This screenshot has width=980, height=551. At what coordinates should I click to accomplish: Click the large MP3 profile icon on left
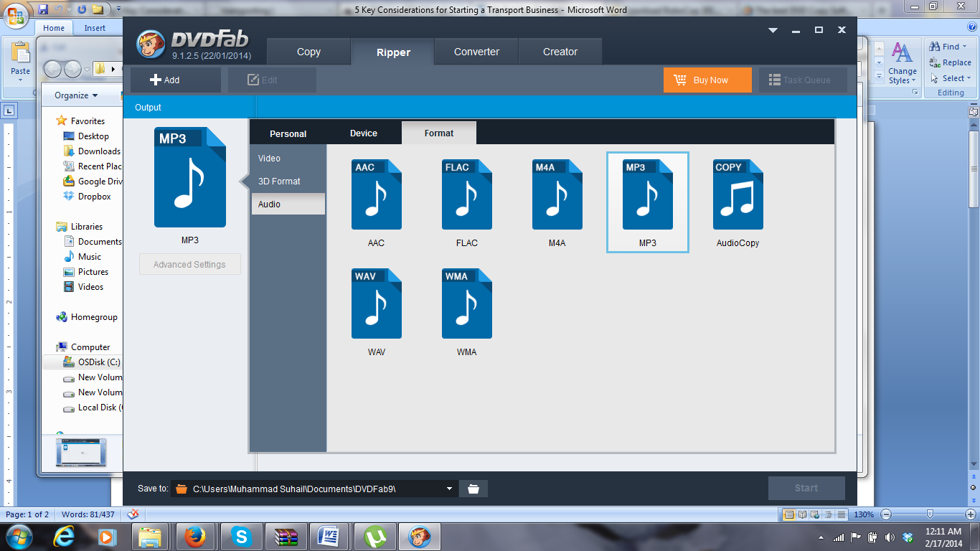pyautogui.click(x=190, y=177)
